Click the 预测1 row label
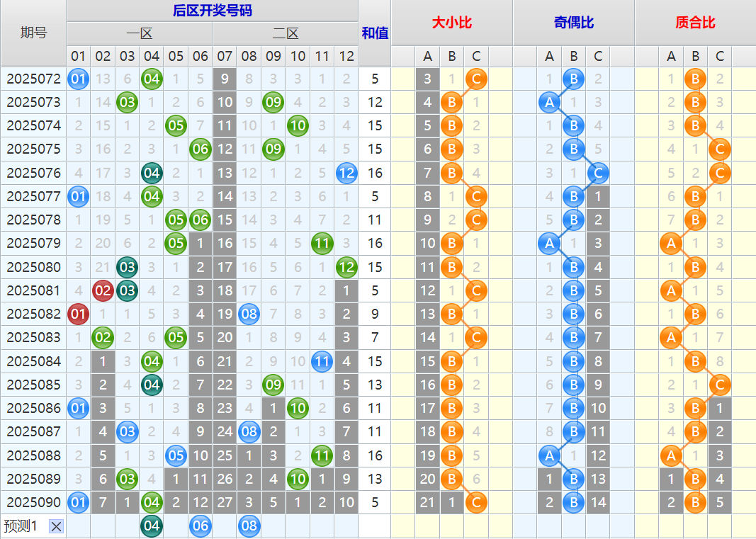Viewport: 756px width, 539px height. tap(21, 526)
